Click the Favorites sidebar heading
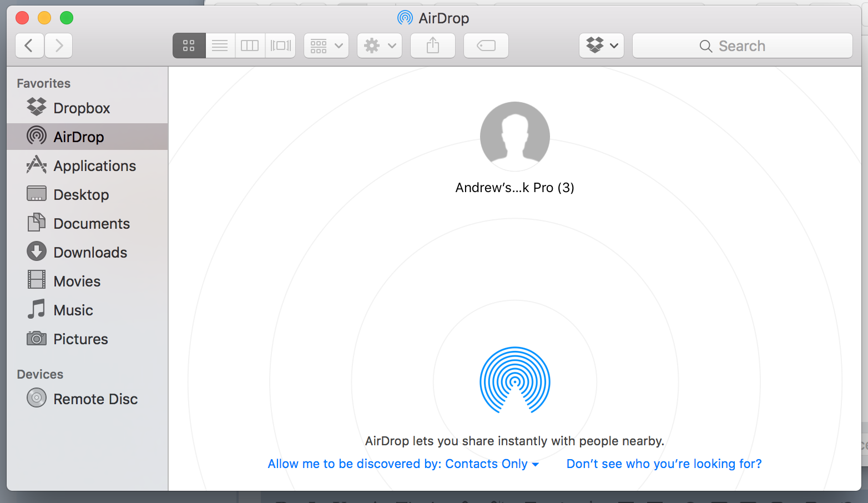The width and height of the screenshot is (868, 503). click(x=44, y=83)
